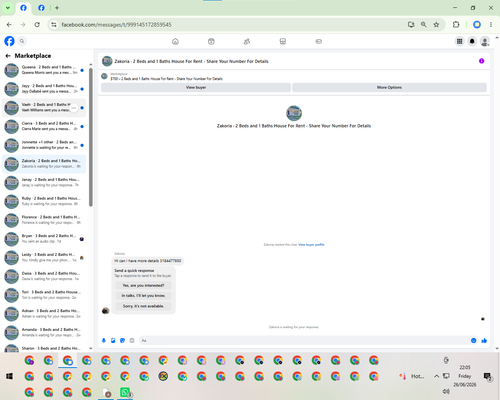
Task: Choose a sticker icon in composer
Action: (x=122, y=340)
